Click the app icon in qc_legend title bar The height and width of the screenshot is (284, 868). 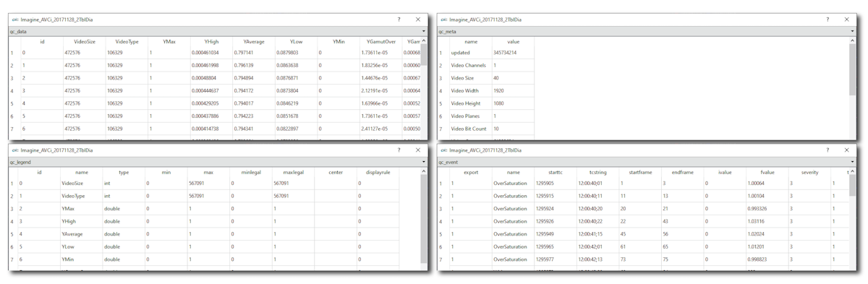[14, 150]
